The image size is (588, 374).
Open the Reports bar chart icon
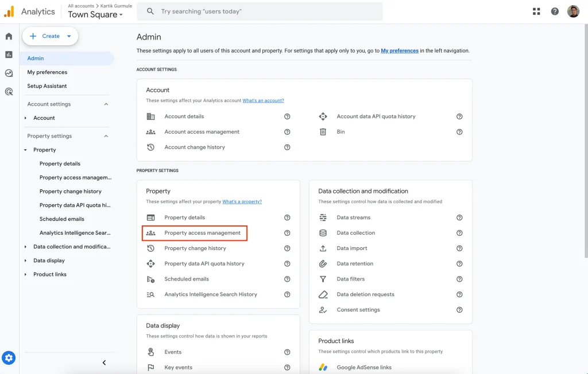[9, 54]
